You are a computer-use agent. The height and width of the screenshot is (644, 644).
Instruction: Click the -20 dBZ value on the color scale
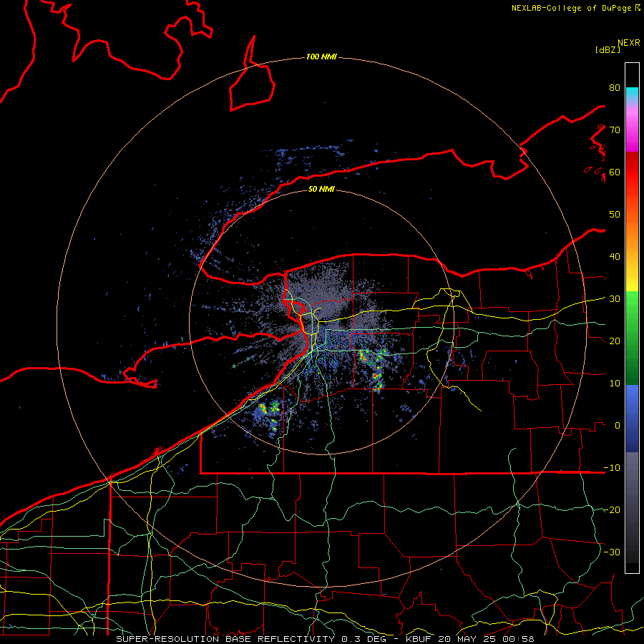[x=612, y=510]
